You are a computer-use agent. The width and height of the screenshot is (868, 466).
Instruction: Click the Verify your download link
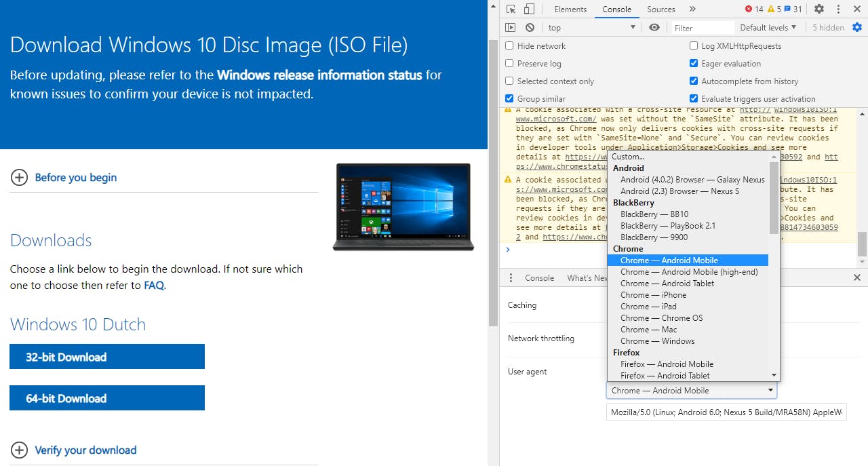(85, 450)
